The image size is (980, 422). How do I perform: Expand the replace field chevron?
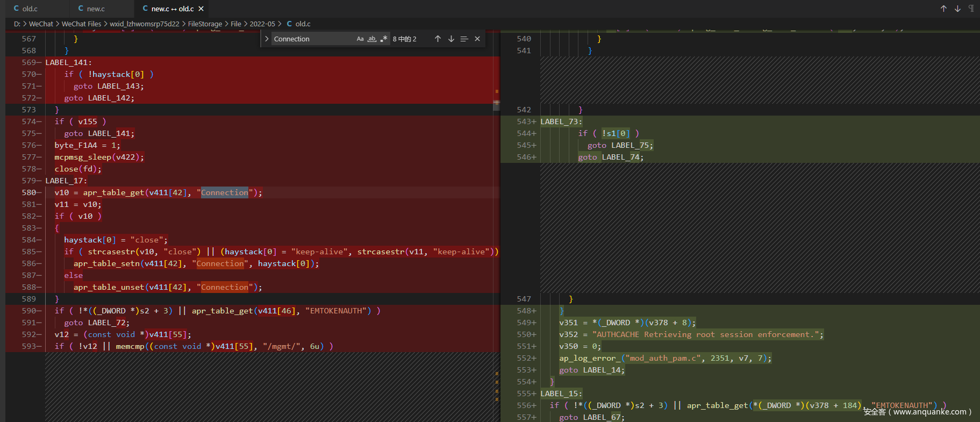click(x=267, y=39)
